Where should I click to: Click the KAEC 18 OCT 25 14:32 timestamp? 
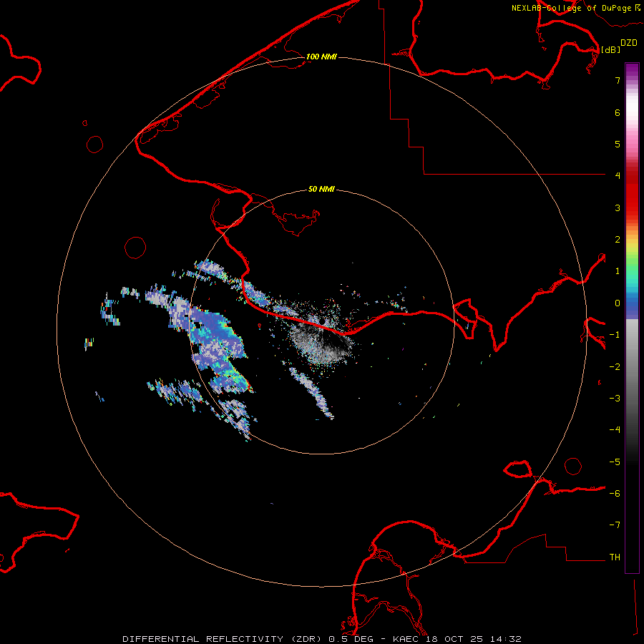[x=457, y=639]
